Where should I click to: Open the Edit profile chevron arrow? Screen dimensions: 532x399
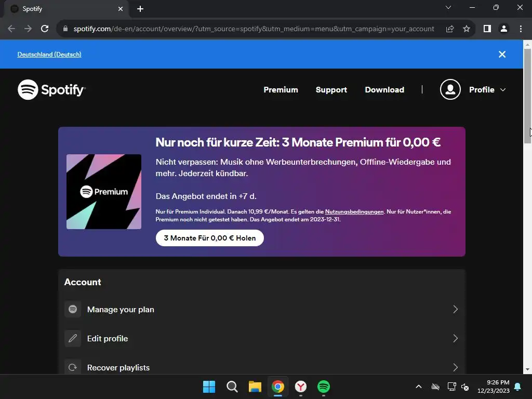click(455, 338)
